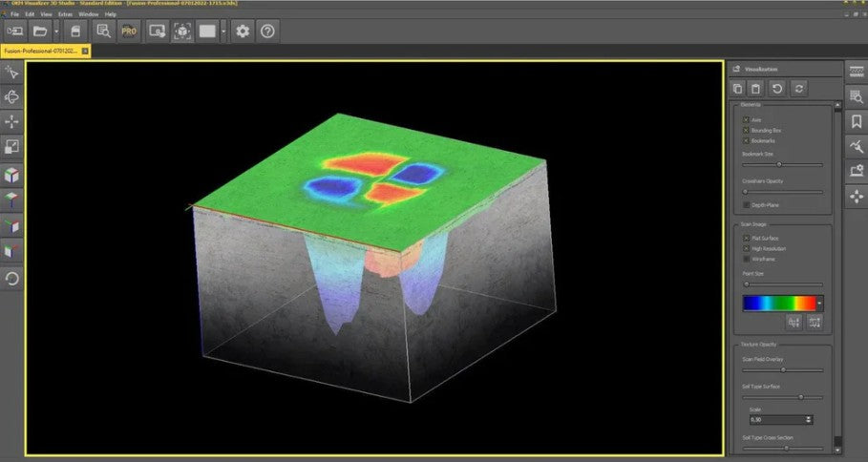The width and height of the screenshot is (868, 462).
Task: Click the PRO edition toolbar icon
Action: 129,31
